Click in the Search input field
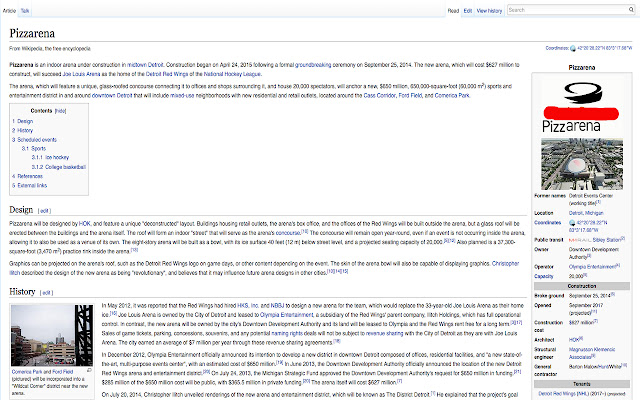Viewport: 640px width, 400px height. coord(565,10)
